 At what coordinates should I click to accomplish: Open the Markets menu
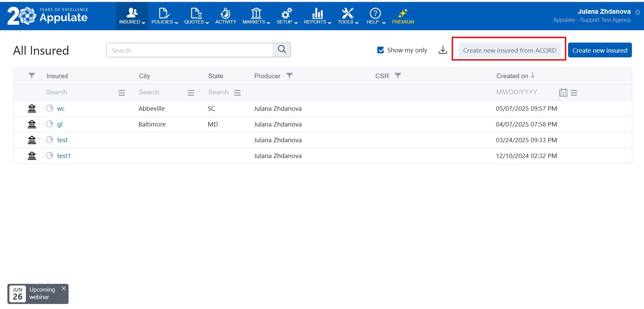(x=256, y=16)
